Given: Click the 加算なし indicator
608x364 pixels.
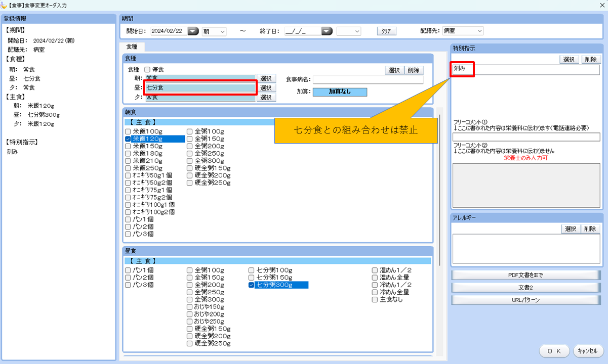Looking at the screenshot, I should click(340, 92).
